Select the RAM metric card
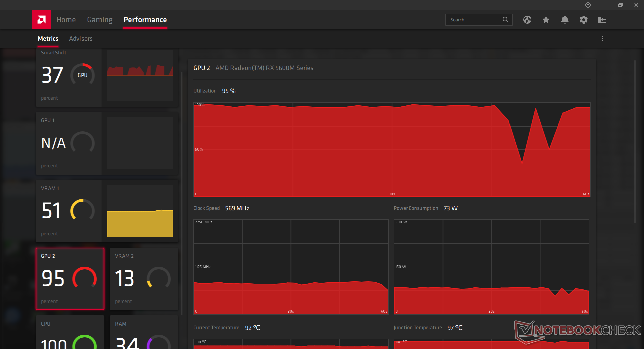The height and width of the screenshot is (349, 644). (x=144, y=332)
